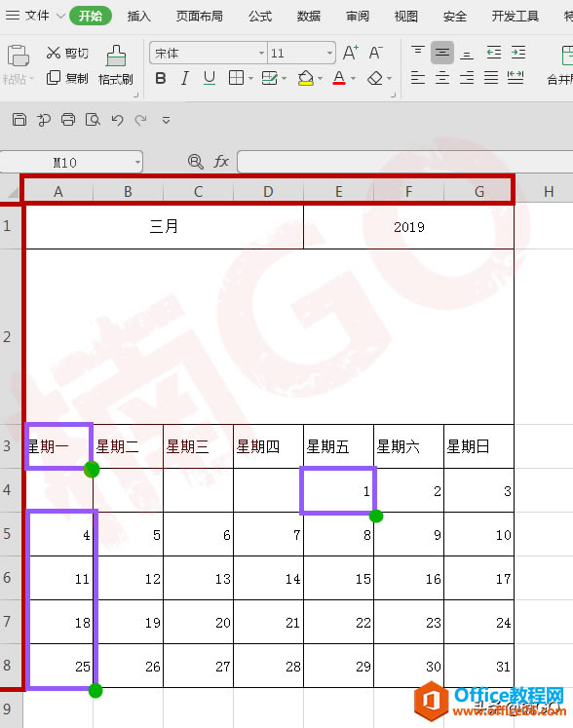
Task: Expand font settings dialog launcher
Action: (x=394, y=96)
